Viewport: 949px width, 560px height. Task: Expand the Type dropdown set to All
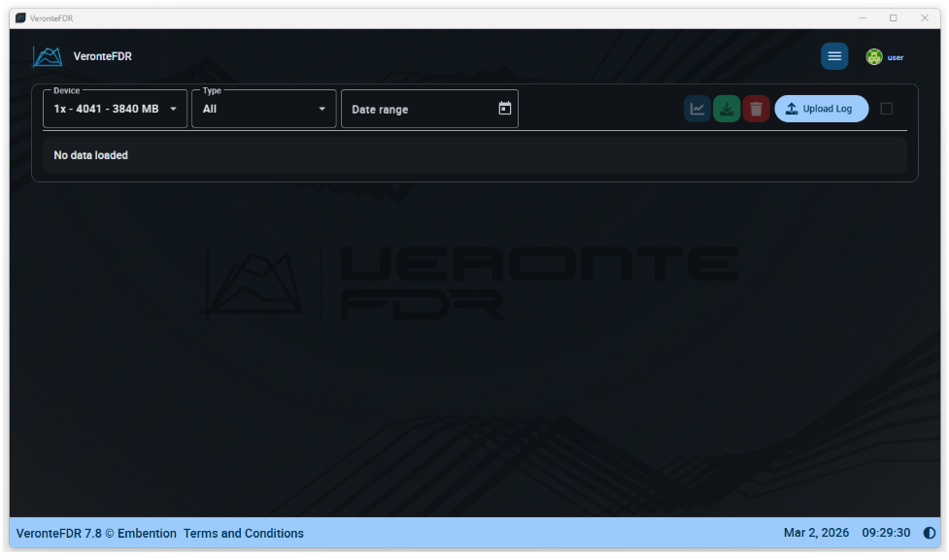[x=263, y=109]
